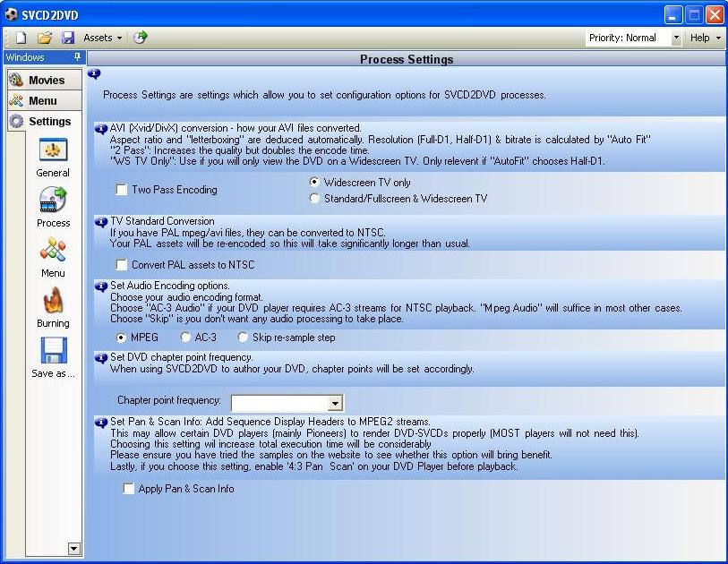
Task: Open the Help dropdown menu
Action: (x=705, y=38)
